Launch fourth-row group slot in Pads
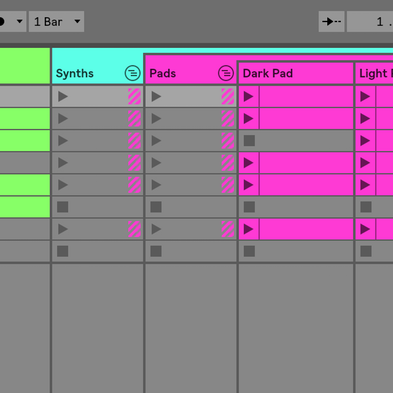The image size is (393, 393). [156, 163]
